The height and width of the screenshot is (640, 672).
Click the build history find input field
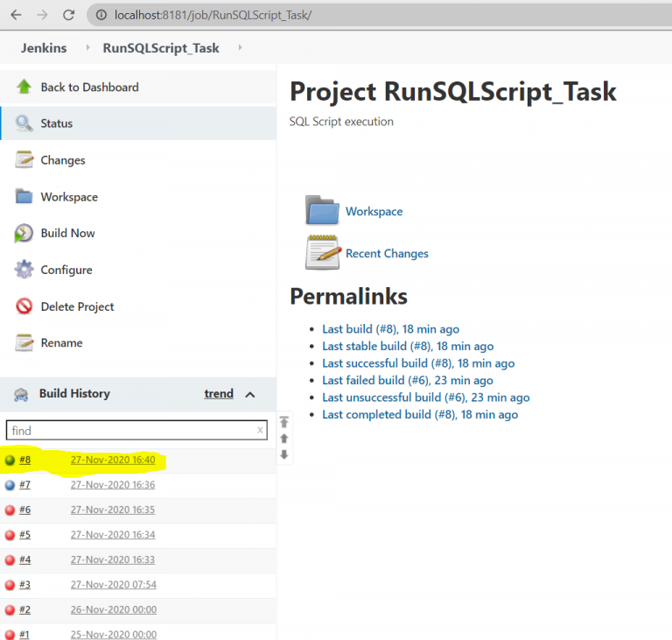pyautogui.click(x=129, y=431)
